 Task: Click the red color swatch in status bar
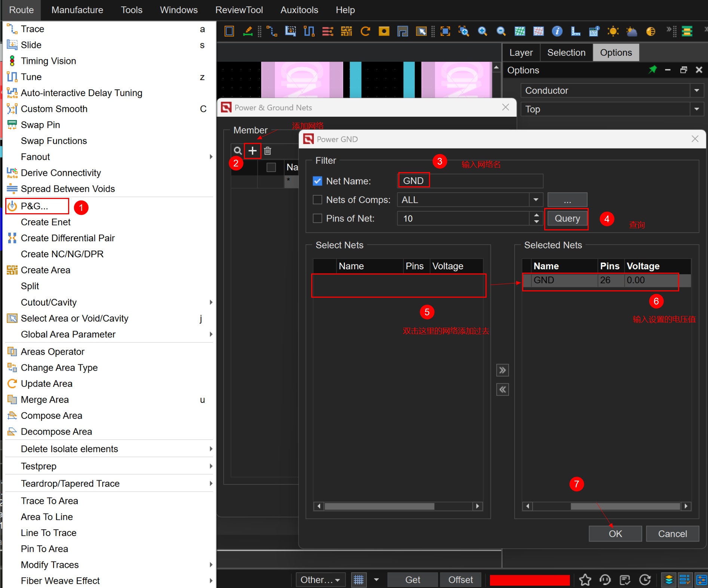point(530,580)
